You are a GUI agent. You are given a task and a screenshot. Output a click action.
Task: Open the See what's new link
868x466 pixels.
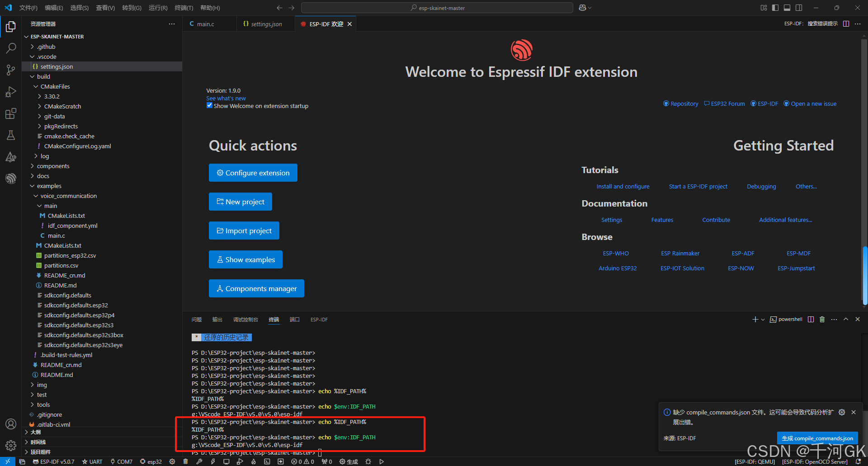coord(226,98)
